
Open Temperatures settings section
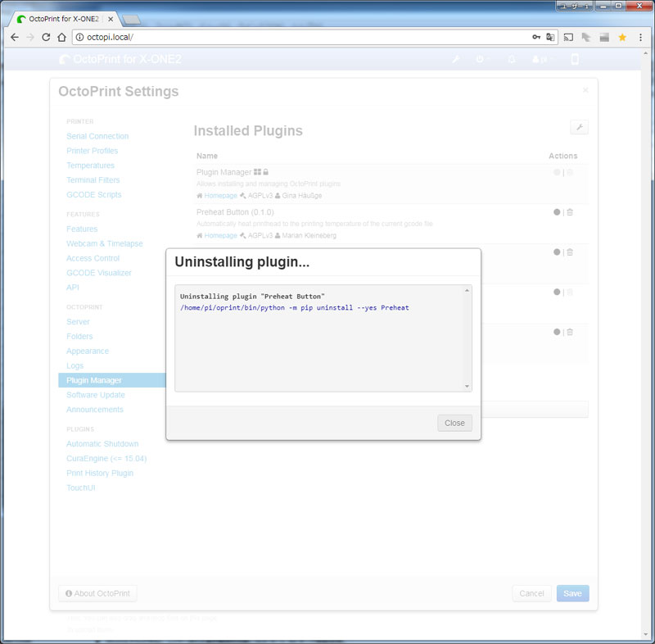point(90,166)
